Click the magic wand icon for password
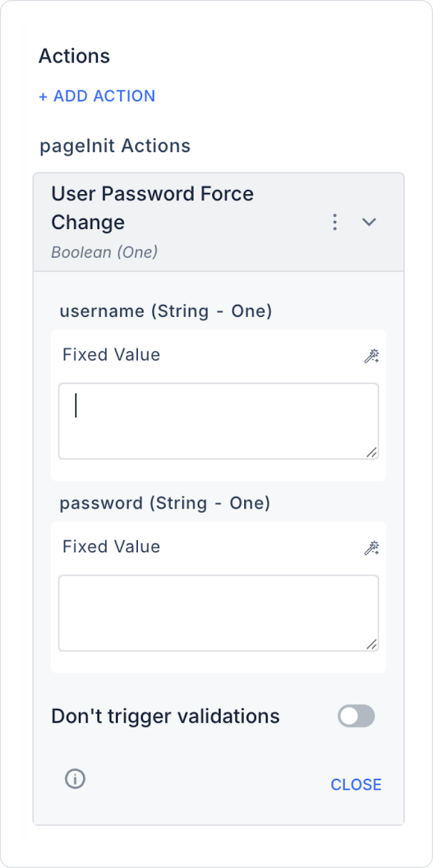This screenshot has height=868, width=433. pyautogui.click(x=372, y=548)
